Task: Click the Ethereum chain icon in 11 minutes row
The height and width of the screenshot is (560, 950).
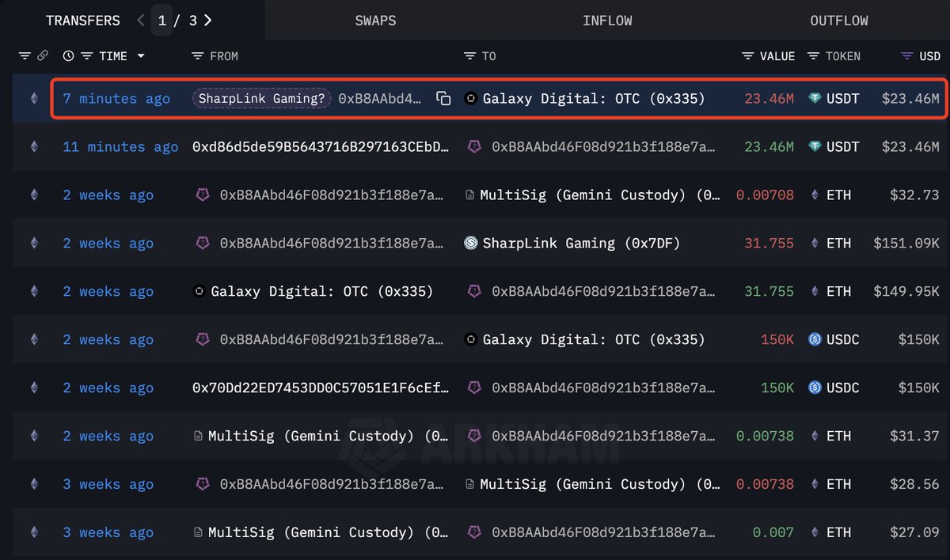Action: pos(33,147)
